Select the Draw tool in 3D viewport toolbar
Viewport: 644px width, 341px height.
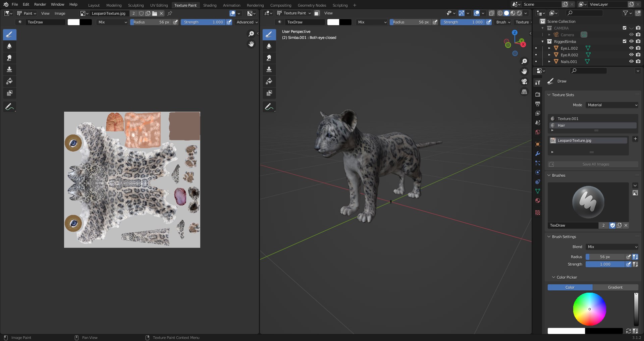tap(269, 35)
